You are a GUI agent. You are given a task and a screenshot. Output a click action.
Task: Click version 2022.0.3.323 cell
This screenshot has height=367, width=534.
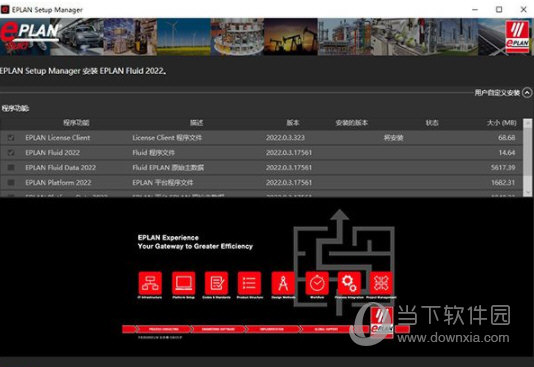[285, 138]
